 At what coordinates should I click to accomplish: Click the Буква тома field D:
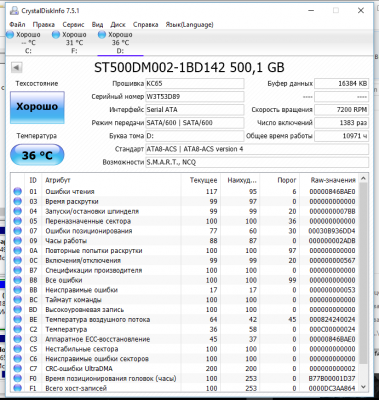tap(195, 136)
